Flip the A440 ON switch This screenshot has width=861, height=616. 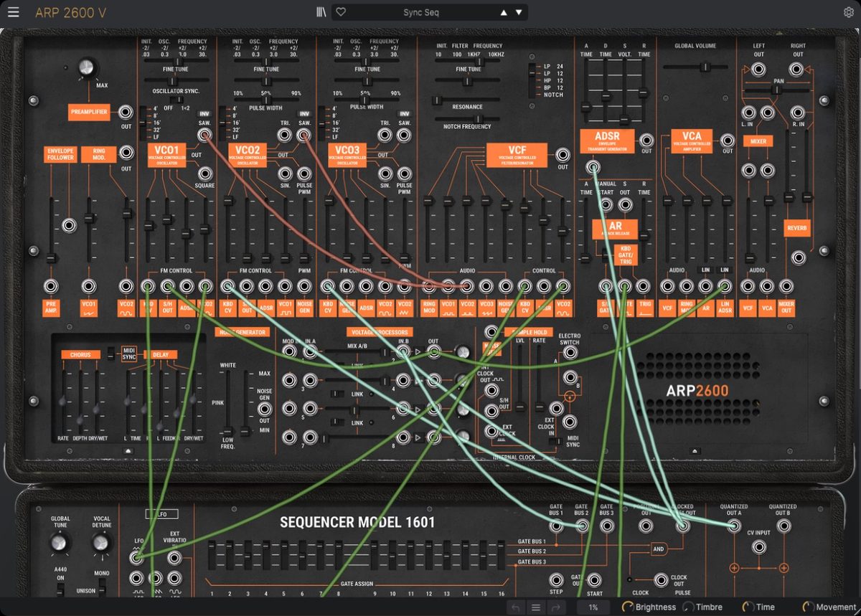click(x=60, y=589)
